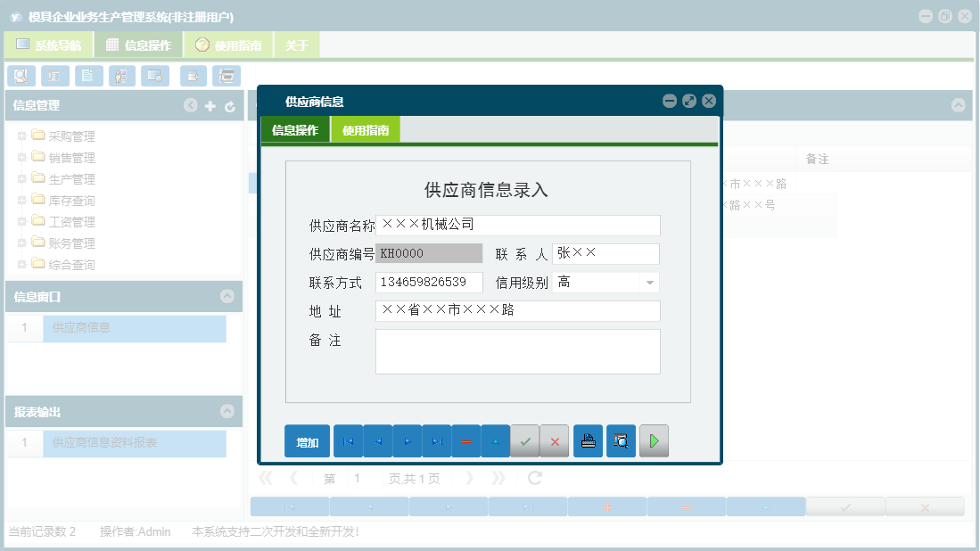Click the 备注 text area
The image size is (980, 551).
(x=517, y=351)
